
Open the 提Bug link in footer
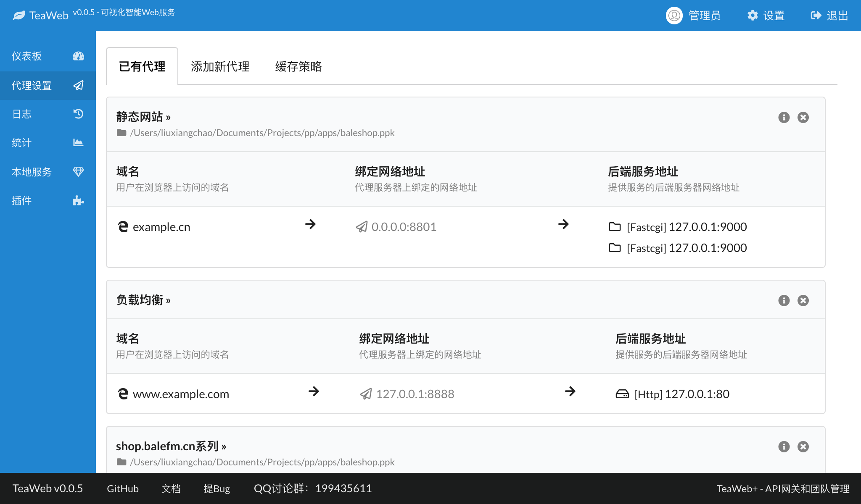pyautogui.click(x=217, y=489)
